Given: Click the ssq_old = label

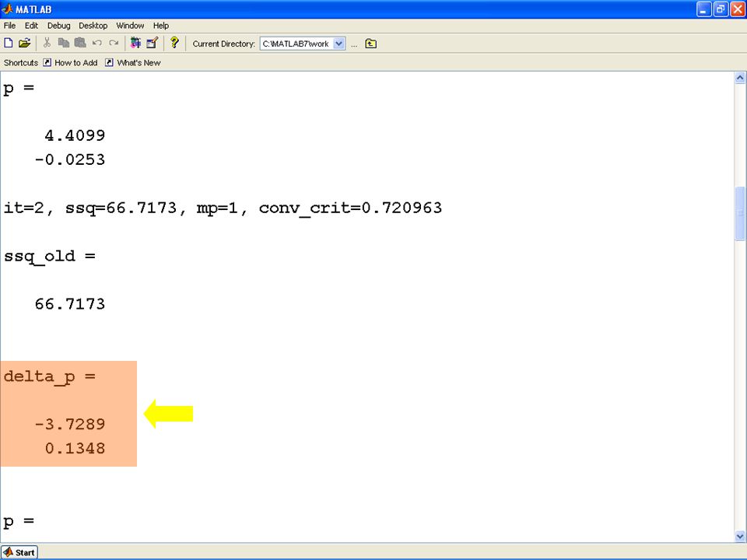Looking at the screenshot, I should click(50, 256).
